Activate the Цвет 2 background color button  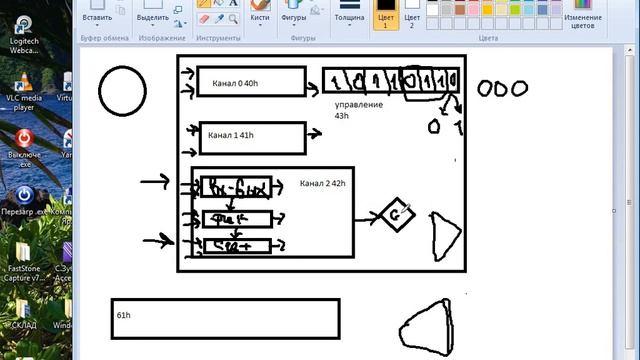pyautogui.click(x=412, y=15)
